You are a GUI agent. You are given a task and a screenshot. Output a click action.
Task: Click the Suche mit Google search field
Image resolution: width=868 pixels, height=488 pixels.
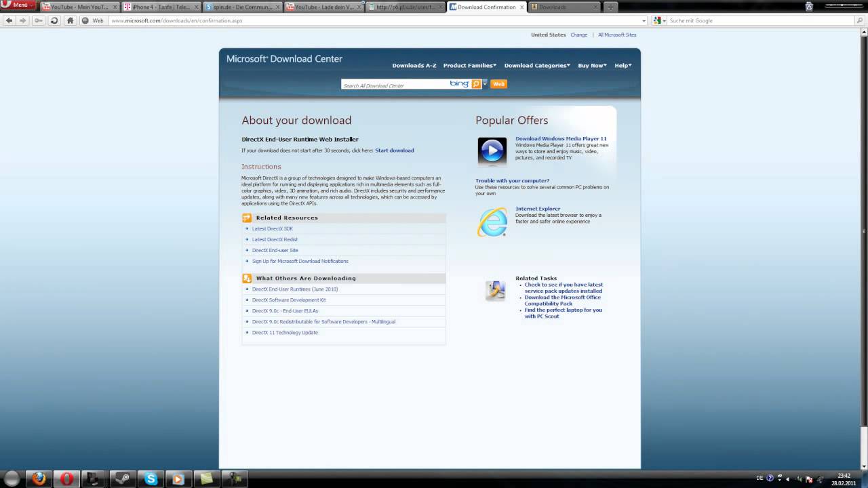761,20
